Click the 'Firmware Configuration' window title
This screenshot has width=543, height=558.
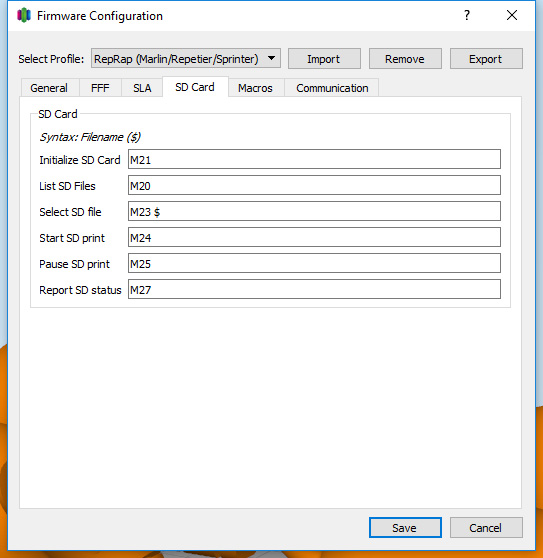coord(100,16)
